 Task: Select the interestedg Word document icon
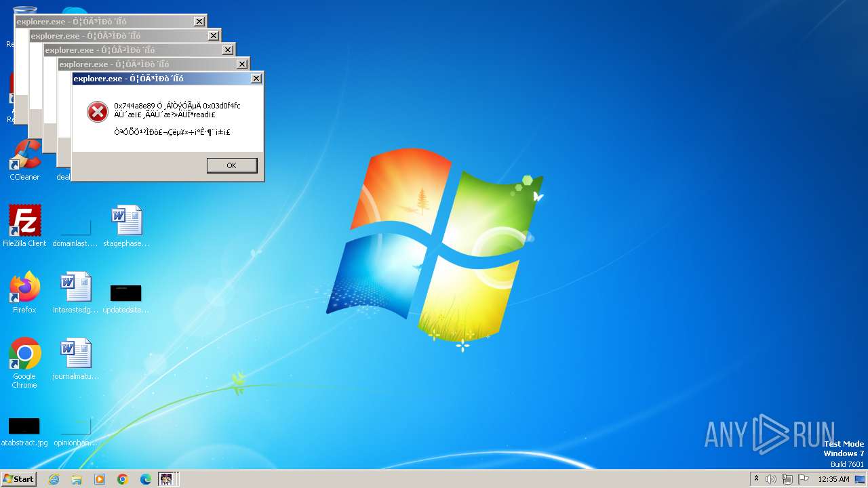pyautogui.click(x=75, y=293)
